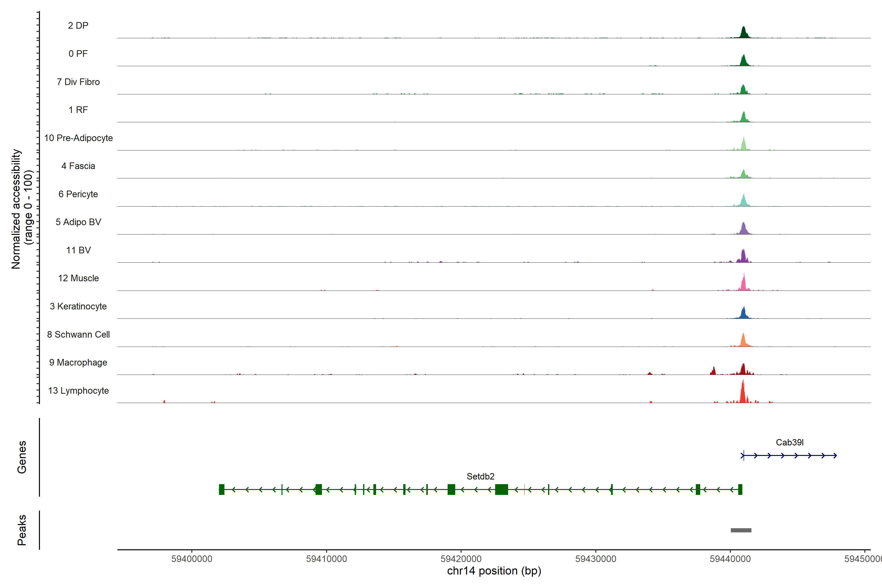Screen dimensions: 882x588
Task: Click the Setdb2 gene label
Action: click(x=480, y=476)
